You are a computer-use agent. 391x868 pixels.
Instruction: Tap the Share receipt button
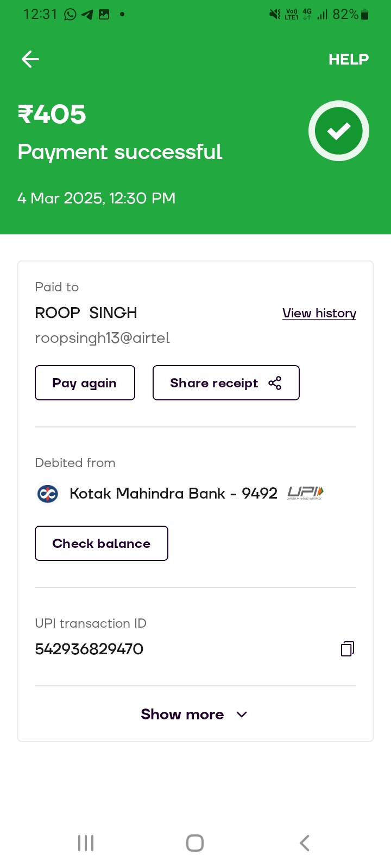point(225,383)
